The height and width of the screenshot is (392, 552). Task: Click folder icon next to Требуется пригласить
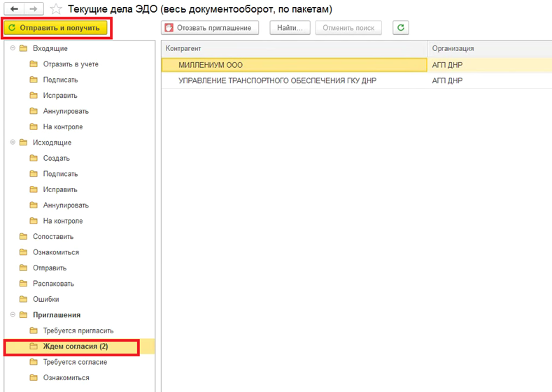34,331
